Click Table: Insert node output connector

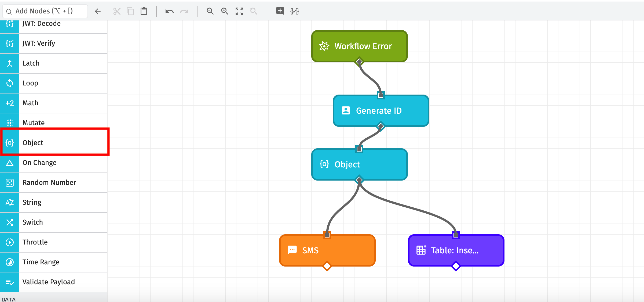pyautogui.click(x=456, y=266)
